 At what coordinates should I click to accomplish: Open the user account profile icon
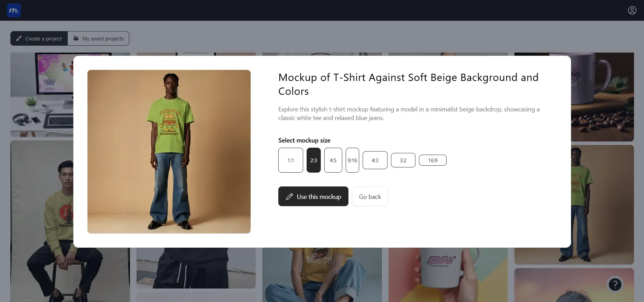632,10
